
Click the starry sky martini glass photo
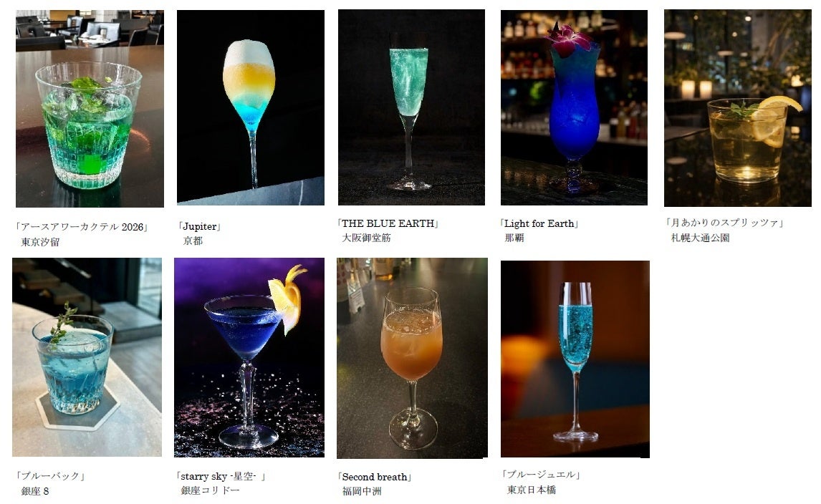249,357
